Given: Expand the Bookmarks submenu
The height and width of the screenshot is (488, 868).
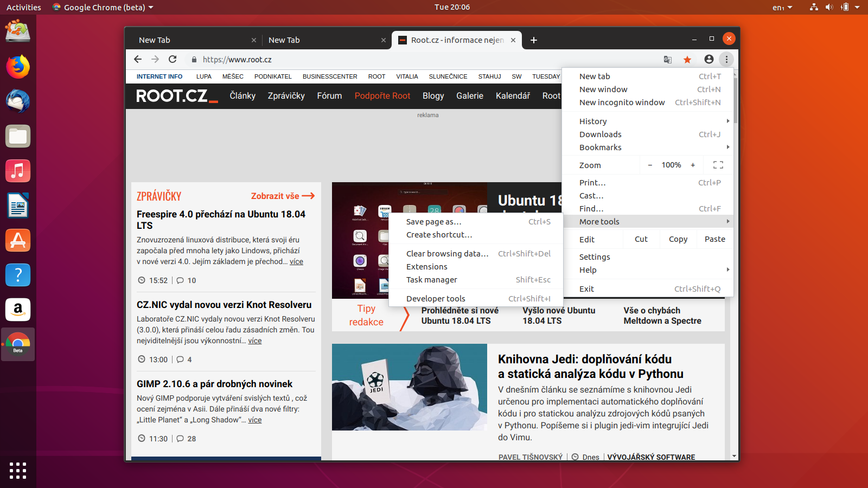Looking at the screenshot, I should 600,147.
